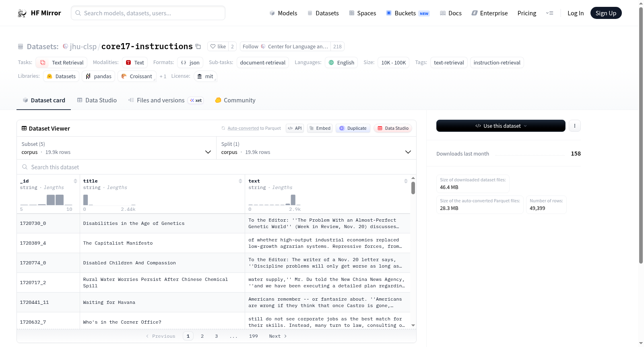Click the like heart button
Screen dimensions: 644x347
pos(218,46)
